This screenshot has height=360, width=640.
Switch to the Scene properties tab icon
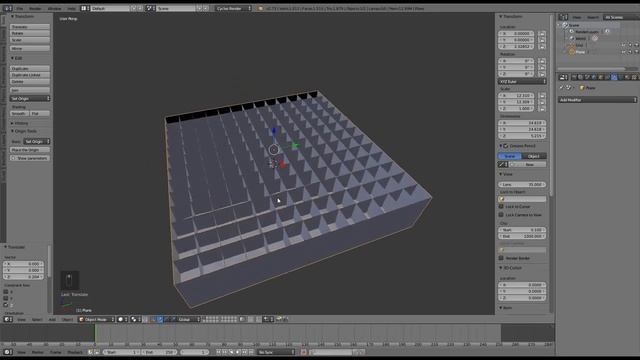pos(587,78)
